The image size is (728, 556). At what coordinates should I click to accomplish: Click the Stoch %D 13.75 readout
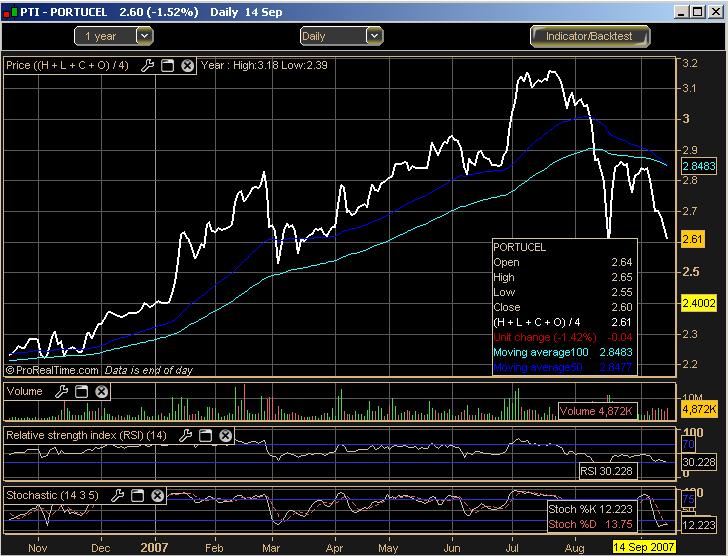pyautogui.click(x=591, y=524)
